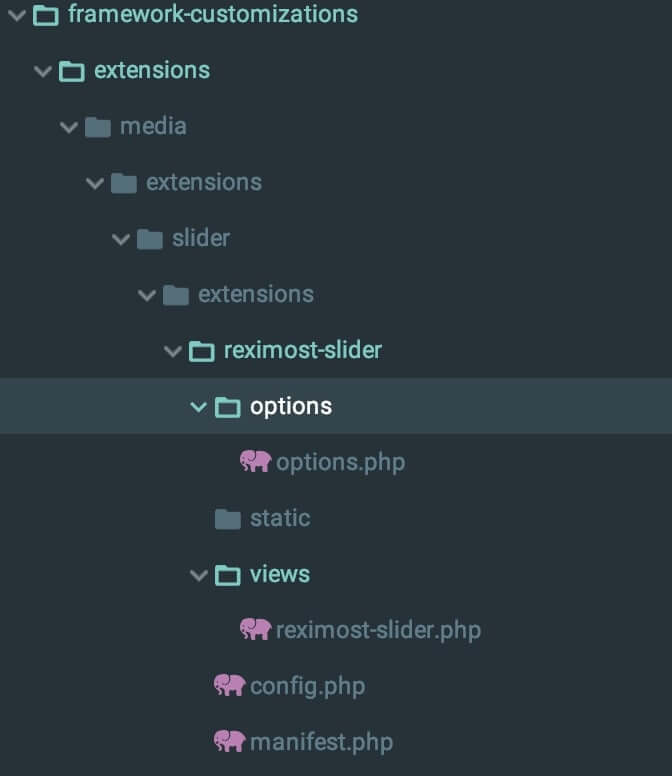This screenshot has height=776, width=672.
Task: Click the folder icon next to framework-customizations
Action: click(x=46, y=15)
